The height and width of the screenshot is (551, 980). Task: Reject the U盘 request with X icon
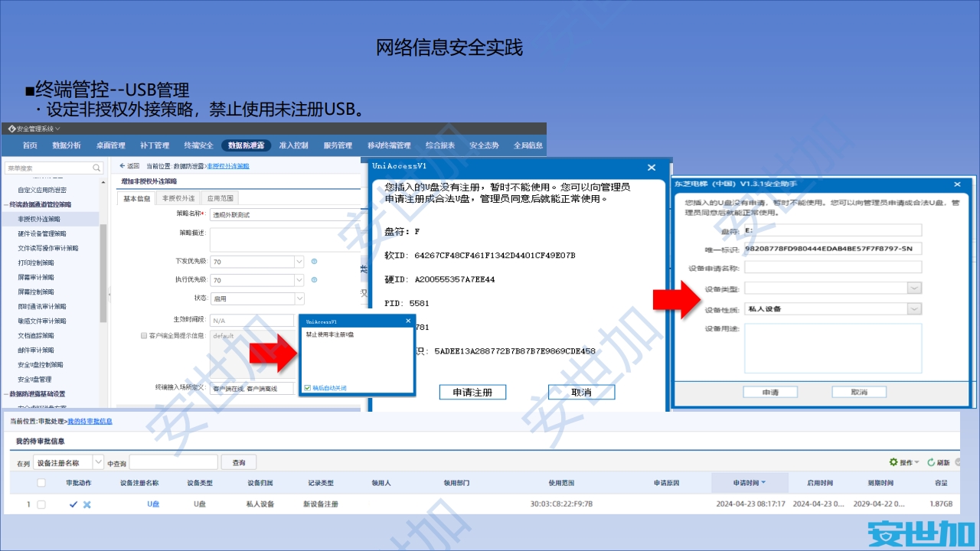87,504
